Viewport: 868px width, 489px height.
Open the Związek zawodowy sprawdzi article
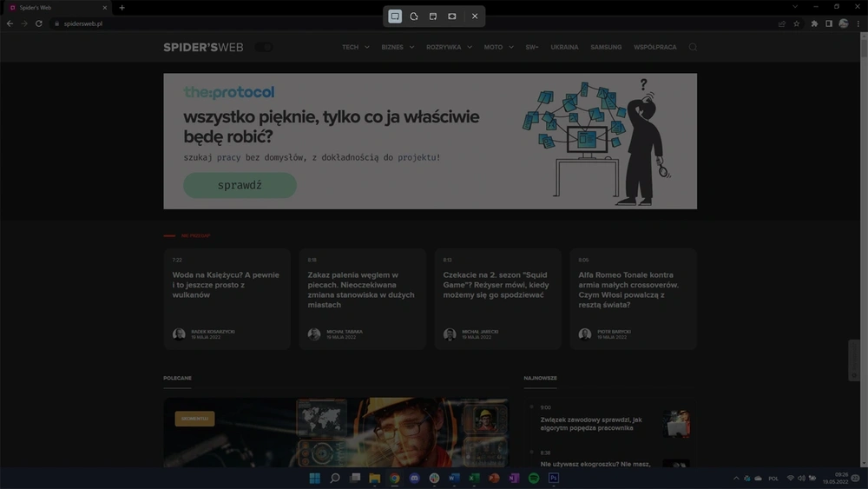click(x=590, y=424)
